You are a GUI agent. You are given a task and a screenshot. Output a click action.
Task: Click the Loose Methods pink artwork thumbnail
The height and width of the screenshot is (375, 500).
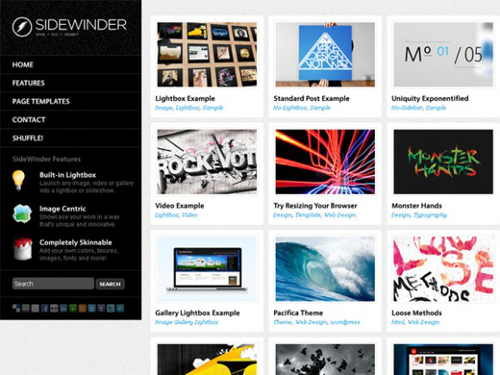pos(443,269)
